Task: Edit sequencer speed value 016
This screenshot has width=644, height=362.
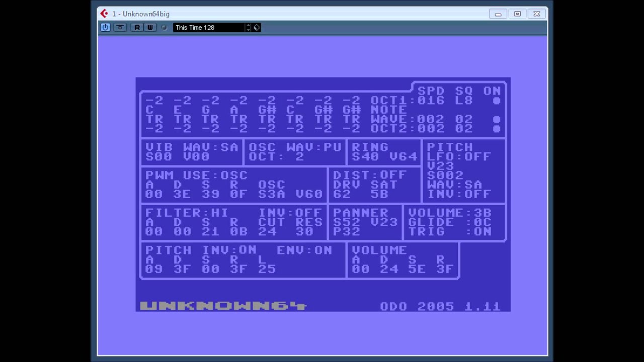Action: coord(431,101)
